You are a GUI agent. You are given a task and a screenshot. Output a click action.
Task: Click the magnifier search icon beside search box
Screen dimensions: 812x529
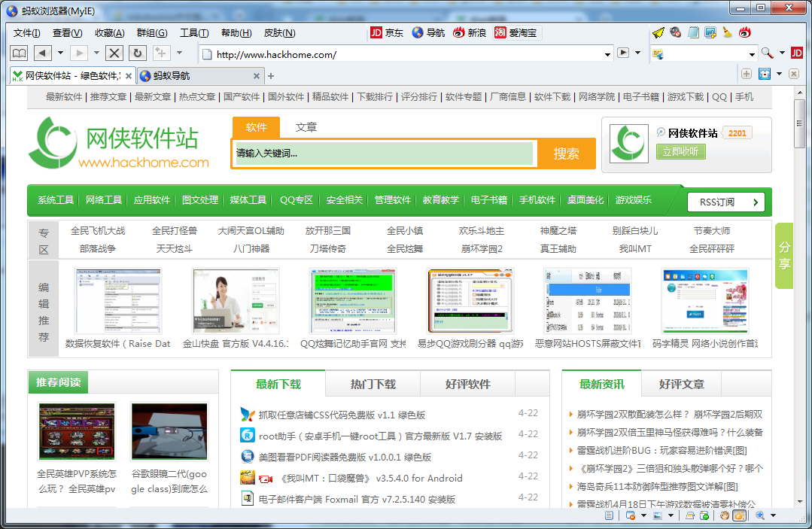pos(767,53)
